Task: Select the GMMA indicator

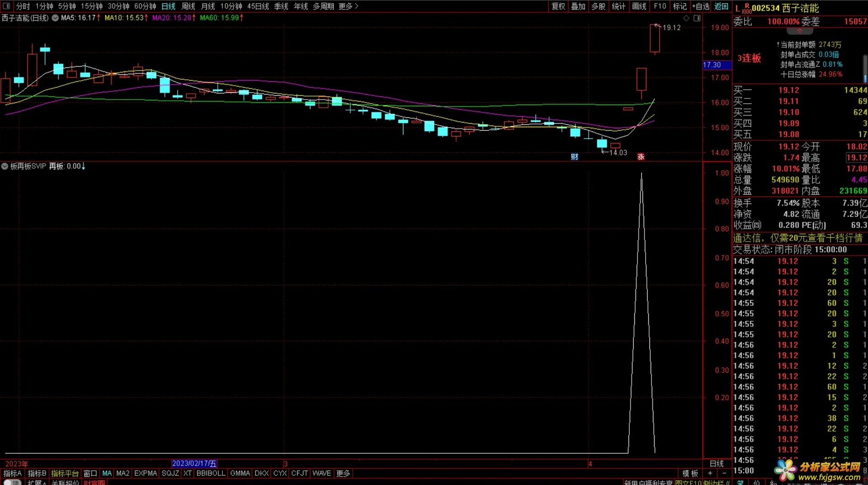Action: point(240,473)
